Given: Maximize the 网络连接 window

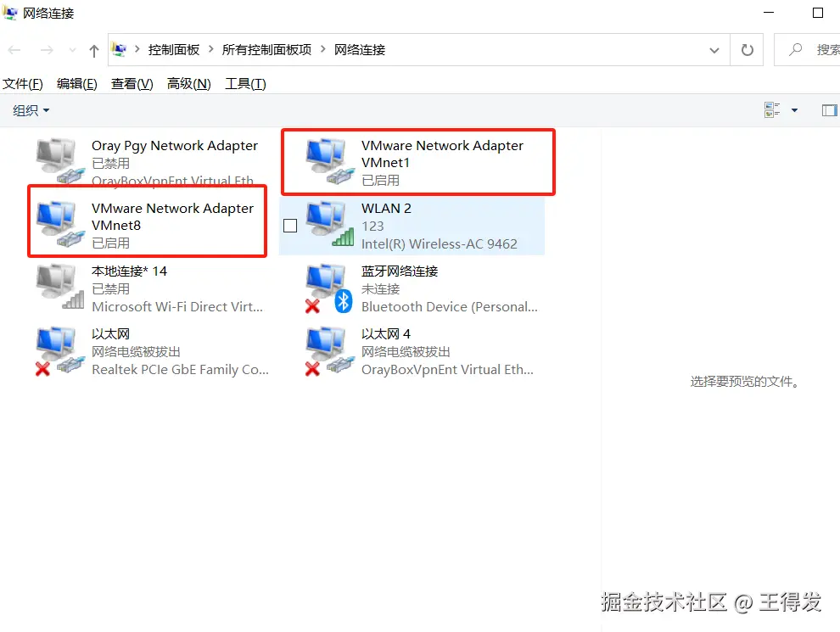Looking at the screenshot, I should [x=817, y=13].
